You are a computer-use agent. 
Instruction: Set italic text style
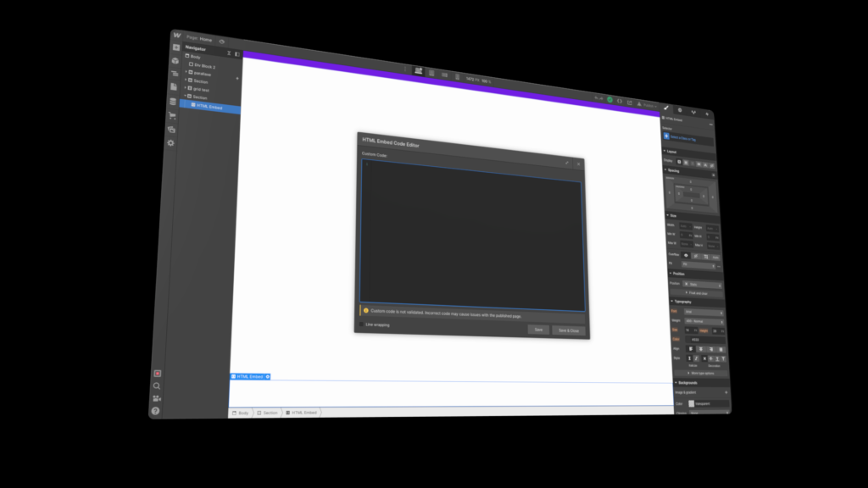697,358
